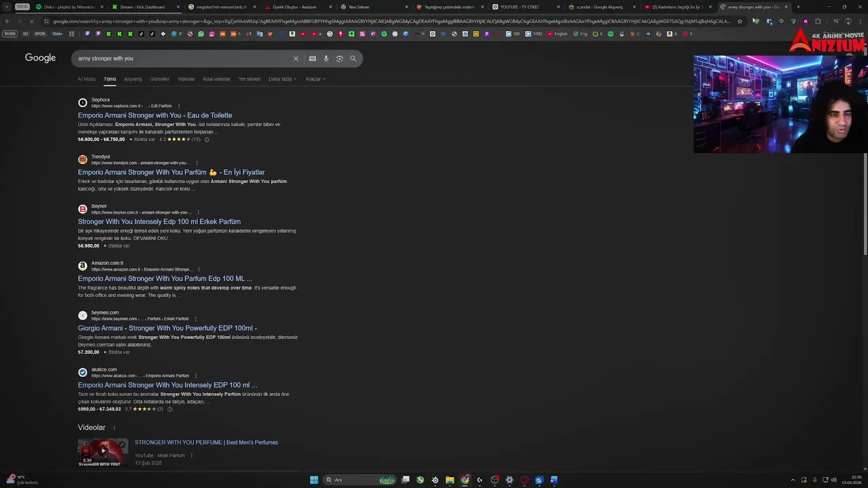
Task: Open Chrome from the taskbar
Action: tap(465, 480)
